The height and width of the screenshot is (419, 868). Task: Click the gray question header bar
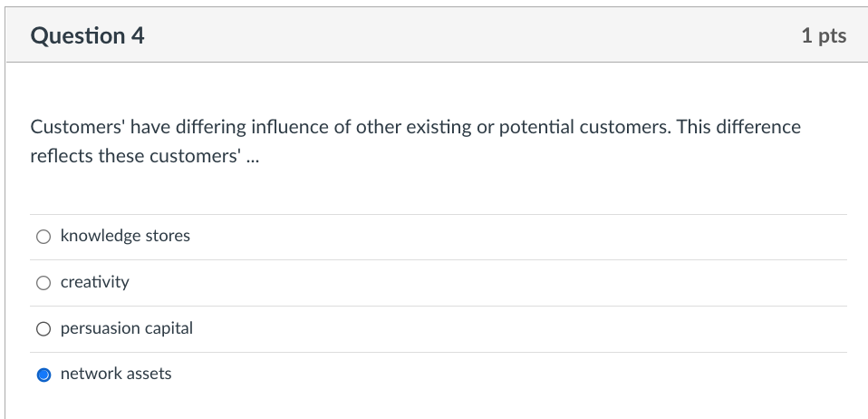(x=453, y=36)
